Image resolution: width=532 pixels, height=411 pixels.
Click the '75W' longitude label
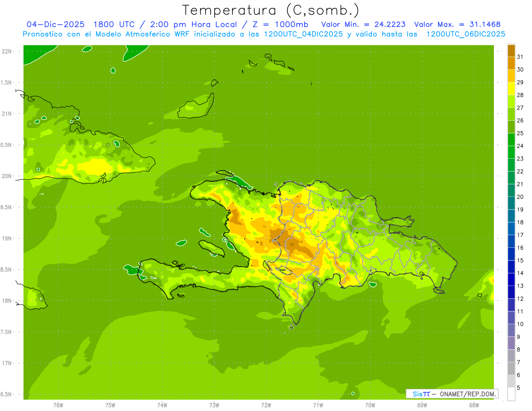(x=110, y=405)
